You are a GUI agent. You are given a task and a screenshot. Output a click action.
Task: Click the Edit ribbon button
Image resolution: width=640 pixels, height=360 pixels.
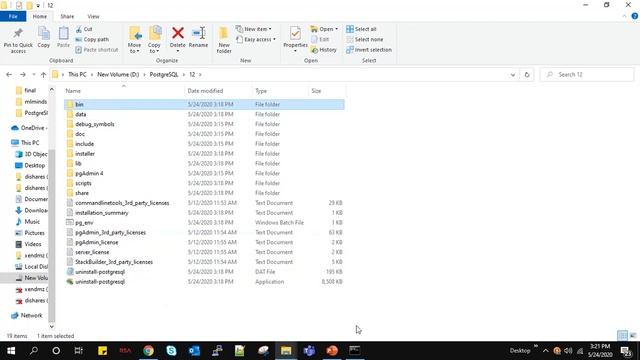(x=320, y=40)
